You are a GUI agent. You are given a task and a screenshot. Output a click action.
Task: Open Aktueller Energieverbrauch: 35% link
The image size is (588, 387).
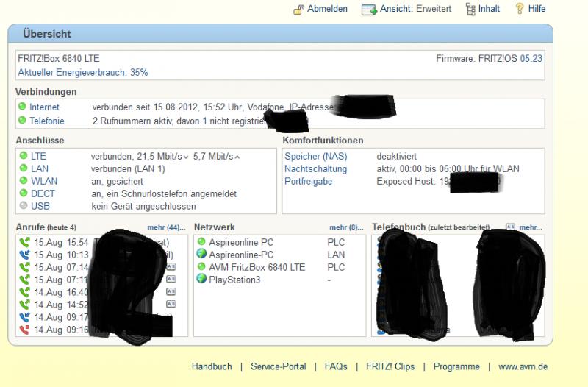tap(83, 72)
